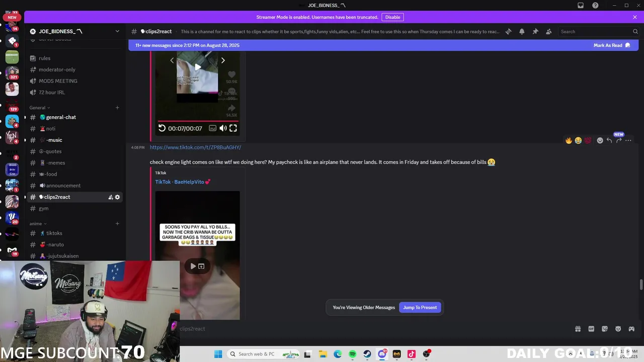Open Windows Start menu

click(x=218, y=354)
